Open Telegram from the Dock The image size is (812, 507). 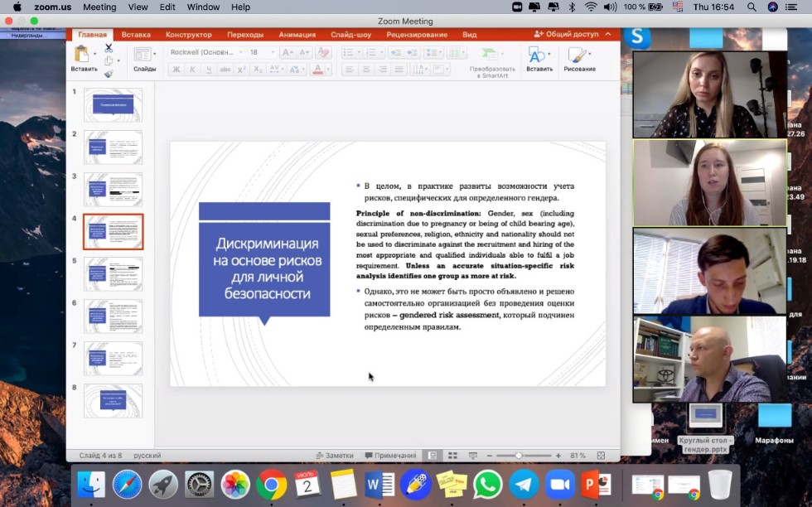[x=524, y=484]
